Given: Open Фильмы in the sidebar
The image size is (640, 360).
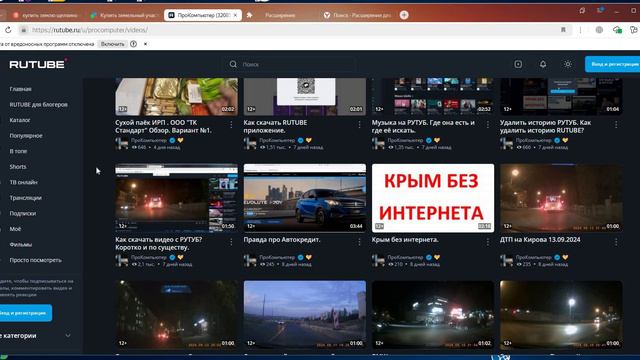Looking at the screenshot, I should click(x=20, y=244).
